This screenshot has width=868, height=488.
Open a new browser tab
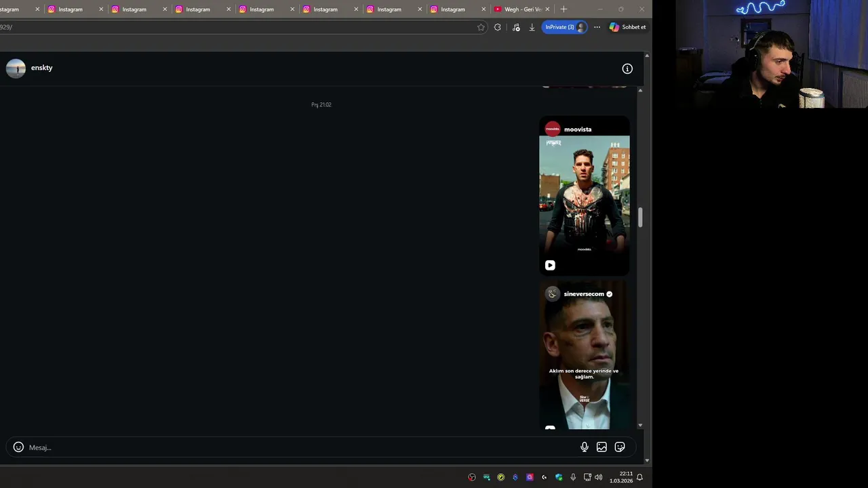click(564, 9)
